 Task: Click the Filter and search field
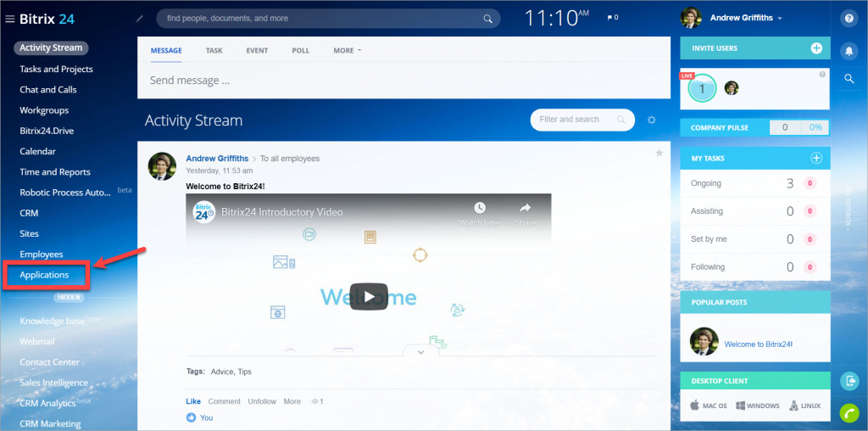(x=582, y=120)
